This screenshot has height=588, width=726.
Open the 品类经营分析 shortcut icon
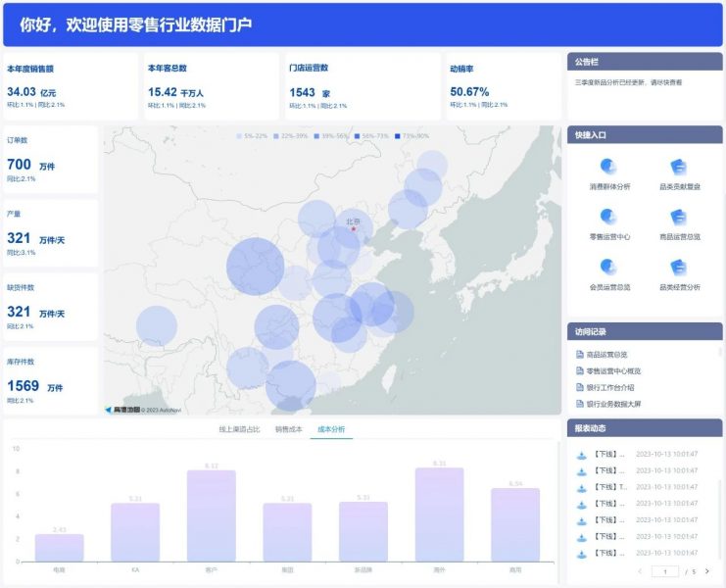(x=679, y=268)
